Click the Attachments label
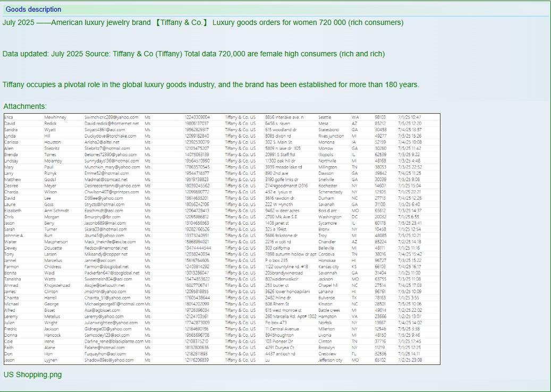Image resolution: width=551 pixels, height=392 pixels. [24, 107]
